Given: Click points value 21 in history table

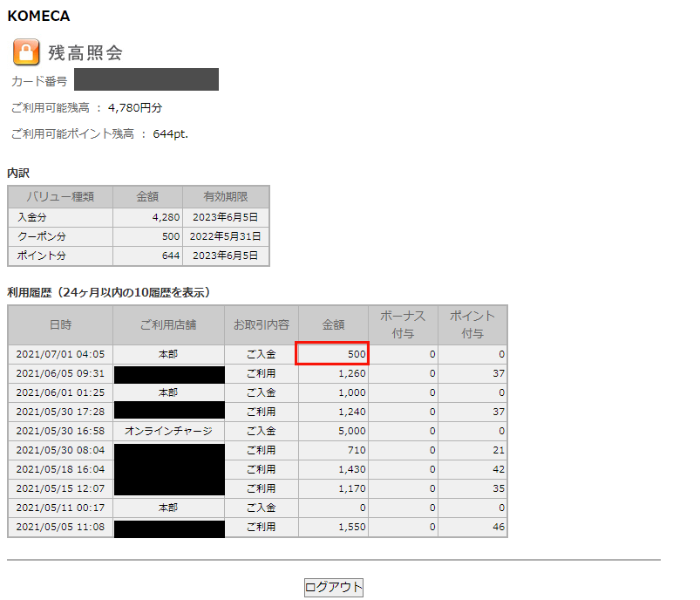Looking at the screenshot, I should [499, 450].
